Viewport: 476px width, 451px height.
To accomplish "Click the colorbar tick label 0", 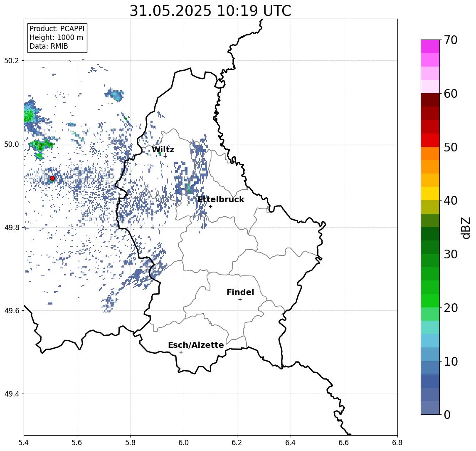I will tap(447, 414).
